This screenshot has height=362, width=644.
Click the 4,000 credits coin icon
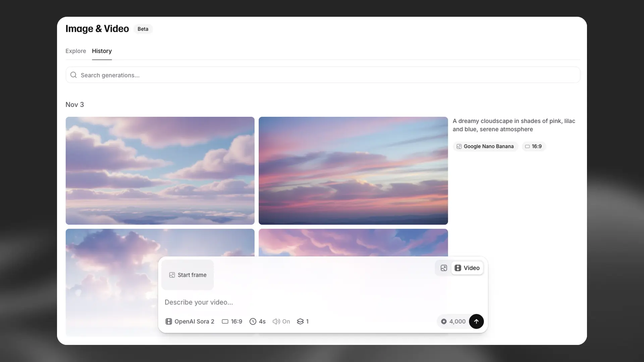tap(444, 321)
